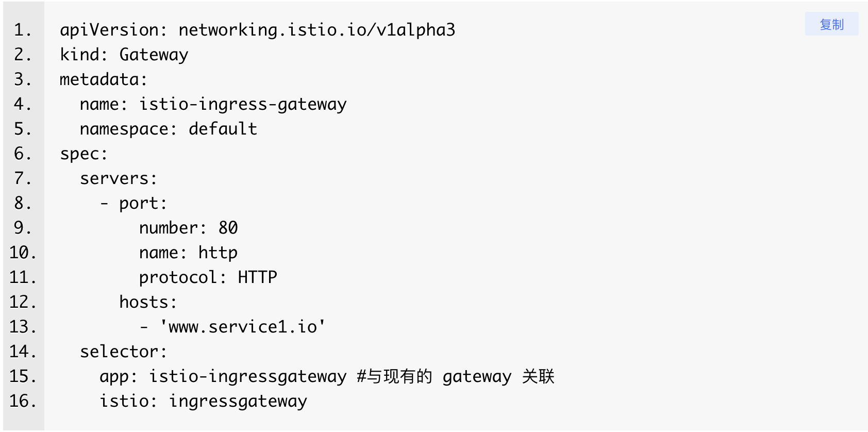This screenshot has height=432, width=868.
Task: Click the word Gateway on line 2
Action: 154,55
